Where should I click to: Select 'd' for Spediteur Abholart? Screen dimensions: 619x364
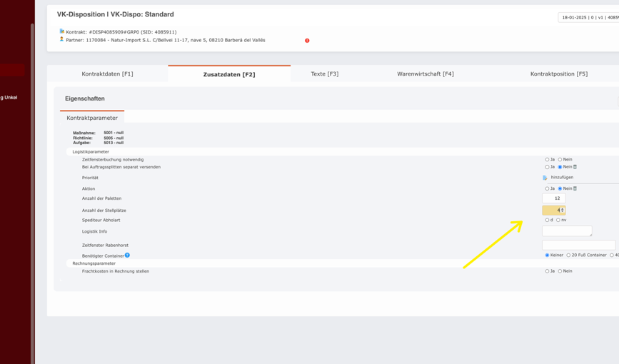(548, 221)
